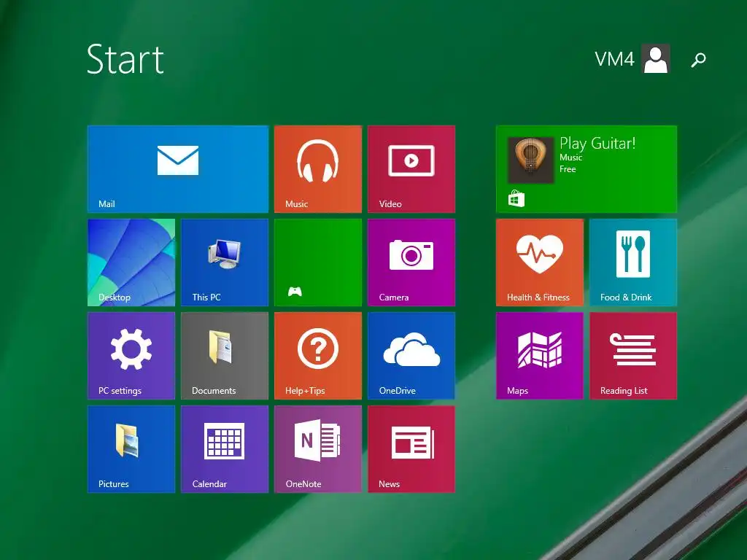
Task: Click the VM4 account name
Action: (614, 59)
